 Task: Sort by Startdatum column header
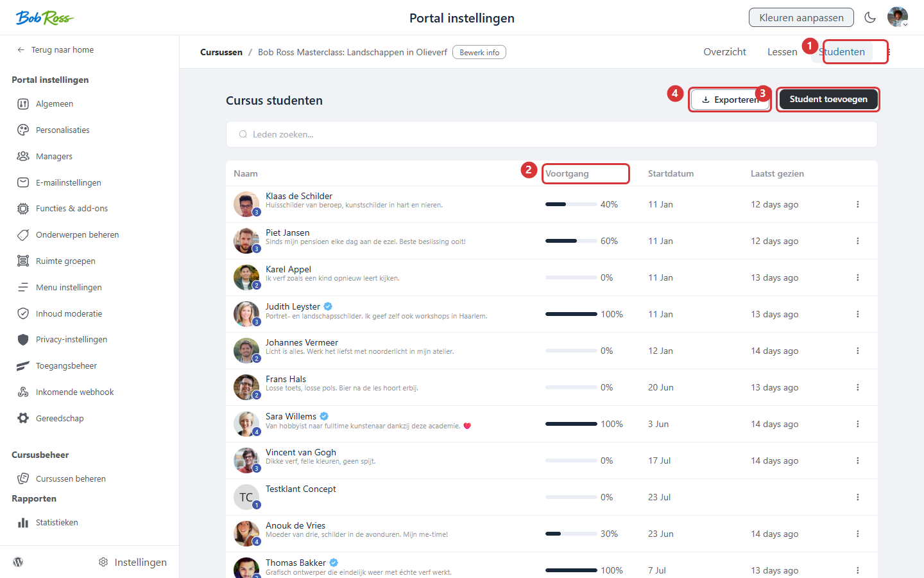click(671, 173)
